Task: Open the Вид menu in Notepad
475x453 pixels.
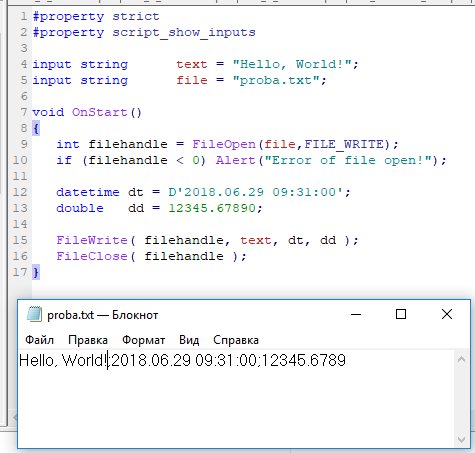Action: 189,340
